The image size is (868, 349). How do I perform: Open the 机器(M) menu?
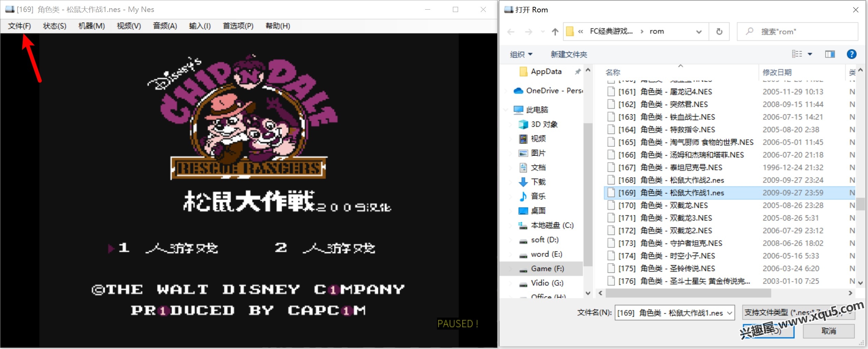point(91,26)
